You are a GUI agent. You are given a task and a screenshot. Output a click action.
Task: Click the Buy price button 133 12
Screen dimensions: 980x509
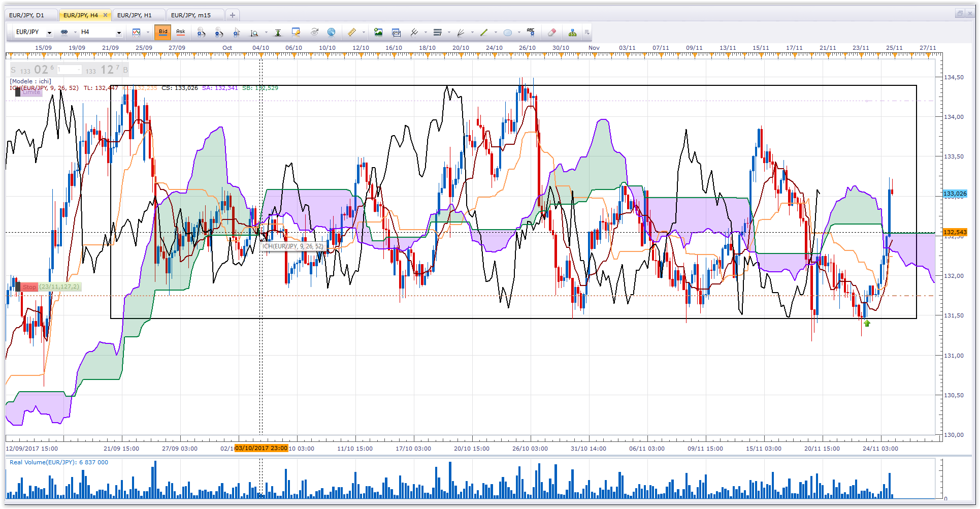pyautogui.click(x=106, y=70)
